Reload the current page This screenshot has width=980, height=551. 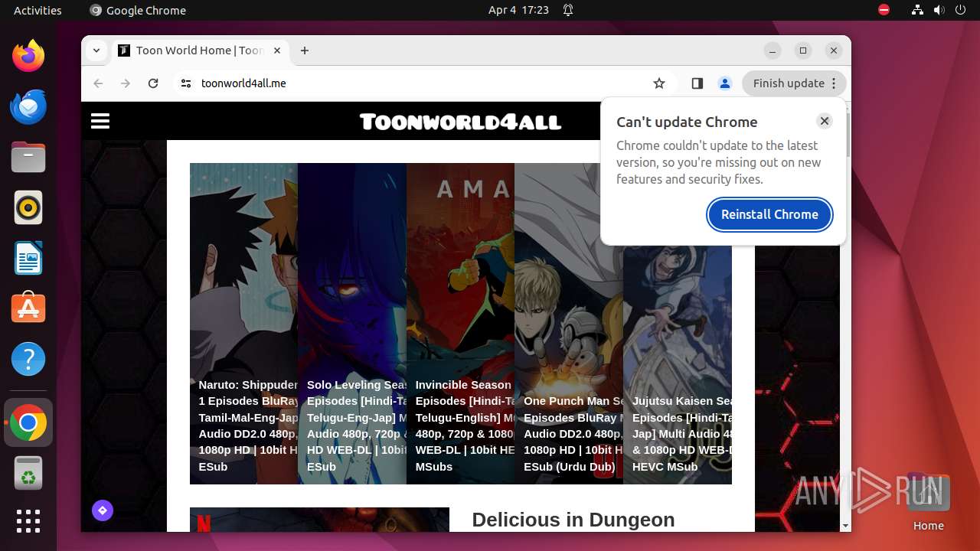click(153, 83)
